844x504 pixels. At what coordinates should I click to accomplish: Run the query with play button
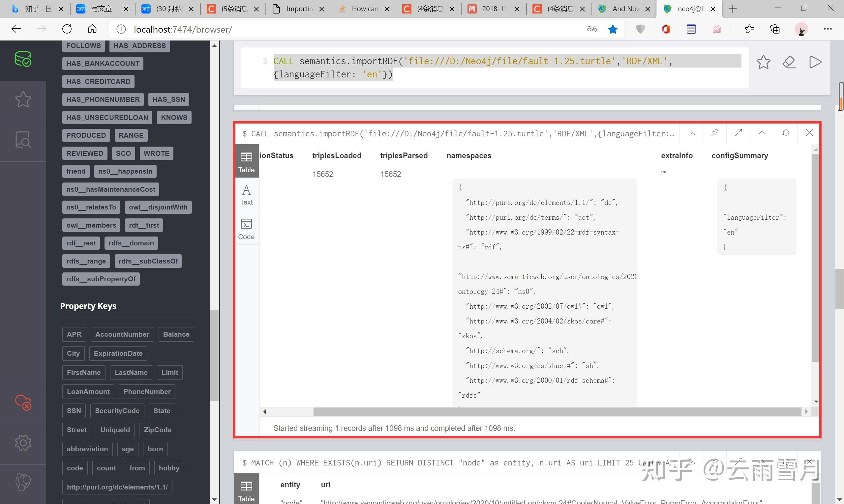click(815, 62)
